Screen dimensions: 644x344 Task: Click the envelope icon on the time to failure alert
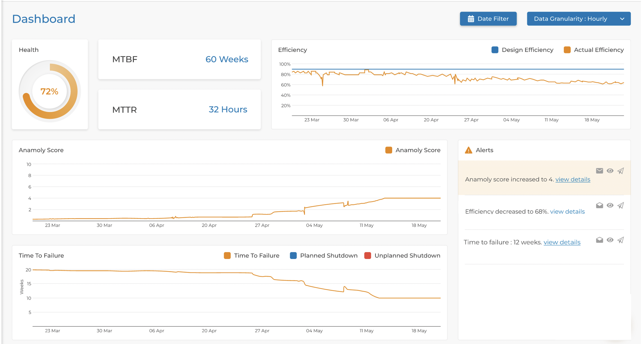click(x=599, y=240)
